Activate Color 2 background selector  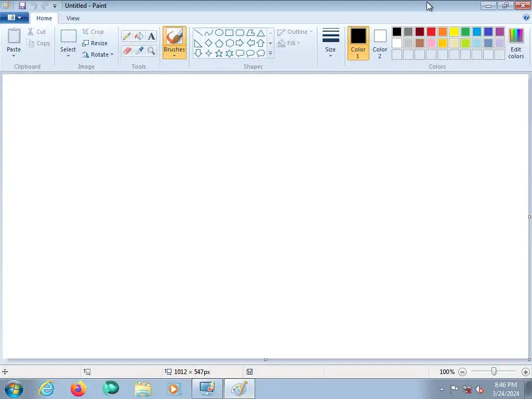pos(380,43)
